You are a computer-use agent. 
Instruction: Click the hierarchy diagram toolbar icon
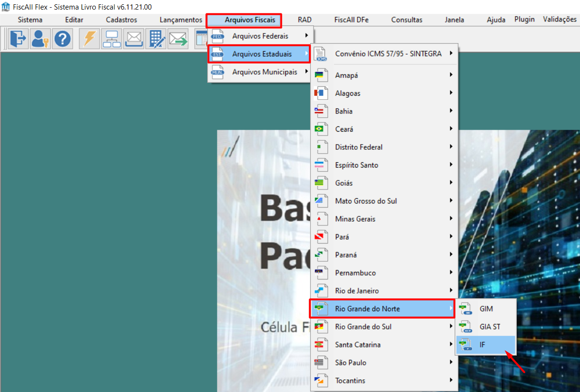112,39
